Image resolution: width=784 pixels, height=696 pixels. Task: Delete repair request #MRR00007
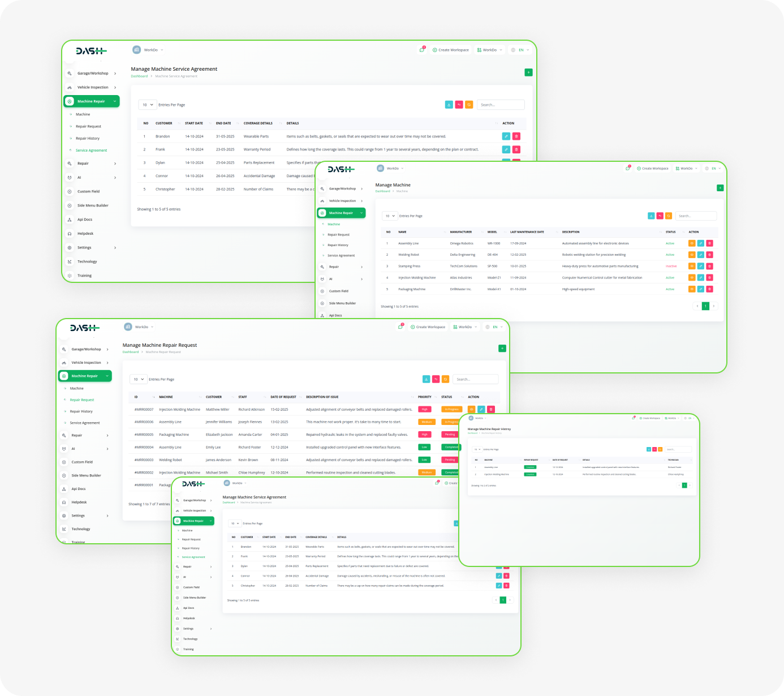(491, 409)
